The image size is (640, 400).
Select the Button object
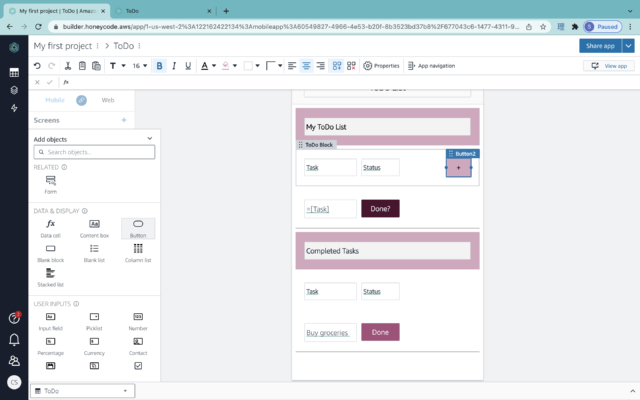(x=138, y=229)
